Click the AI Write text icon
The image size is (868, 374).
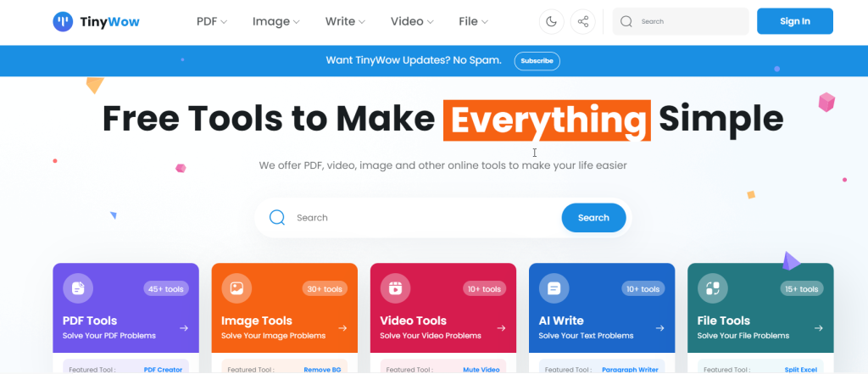point(554,288)
